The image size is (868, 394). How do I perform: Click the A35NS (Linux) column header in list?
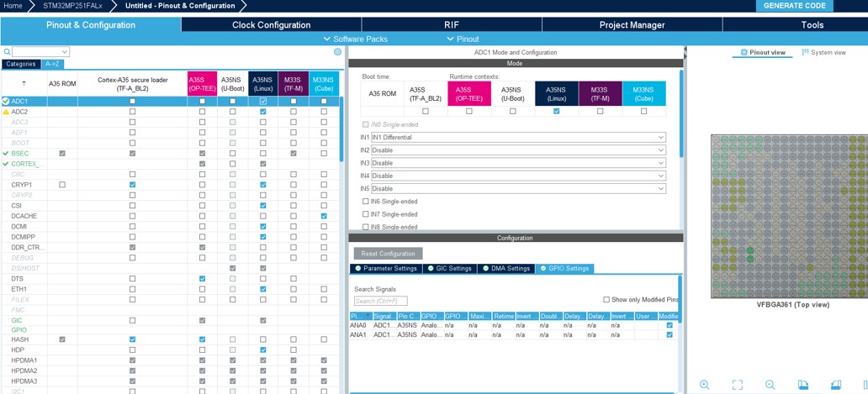coord(263,83)
